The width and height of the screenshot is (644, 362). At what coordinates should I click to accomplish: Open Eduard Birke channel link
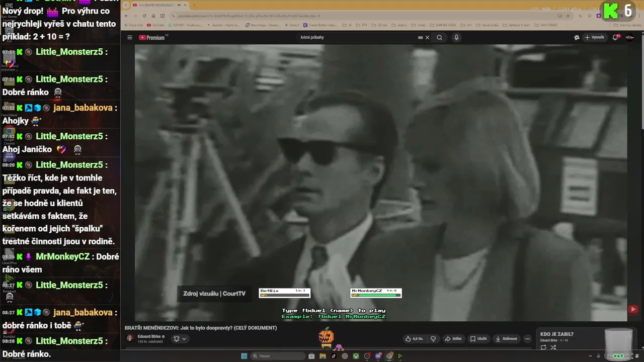pyautogui.click(x=149, y=336)
